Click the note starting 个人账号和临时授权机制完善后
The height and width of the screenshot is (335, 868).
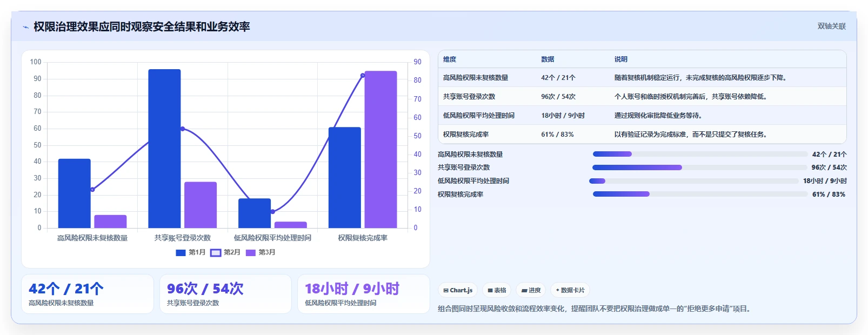pos(692,97)
